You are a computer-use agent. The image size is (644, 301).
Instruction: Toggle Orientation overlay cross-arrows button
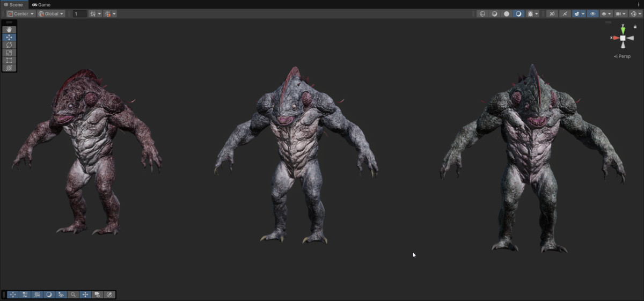point(85,295)
